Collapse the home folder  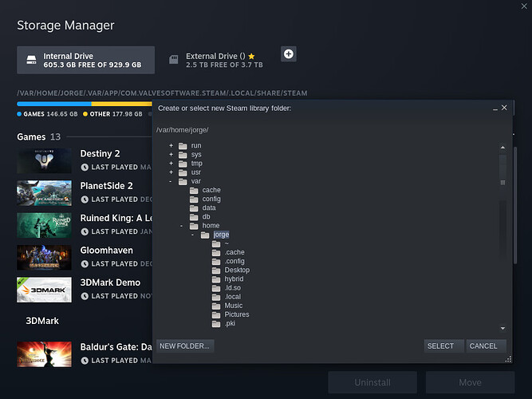click(x=182, y=226)
